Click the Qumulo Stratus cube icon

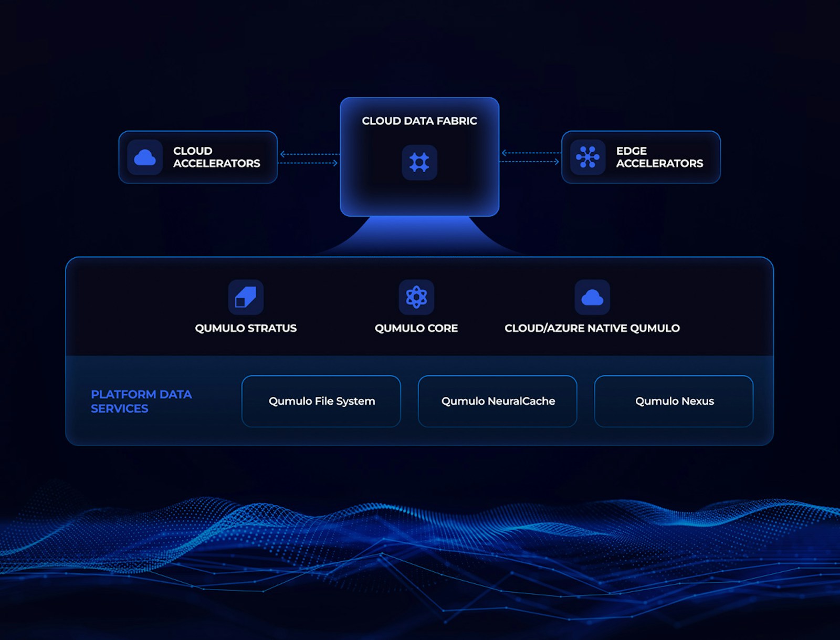point(246,297)
